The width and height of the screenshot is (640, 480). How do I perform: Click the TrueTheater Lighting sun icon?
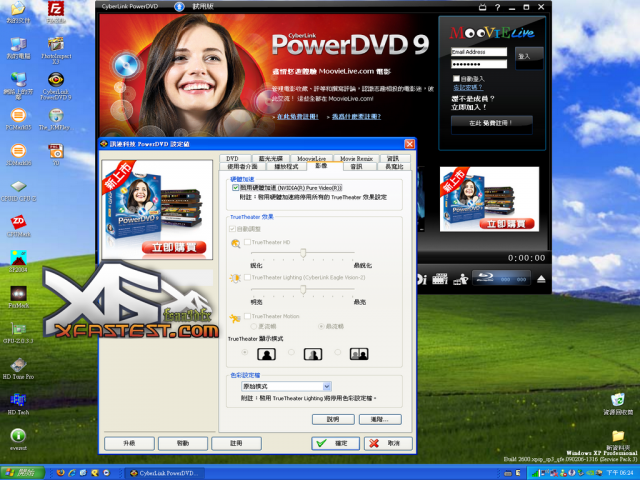click(x=235, y=278)
